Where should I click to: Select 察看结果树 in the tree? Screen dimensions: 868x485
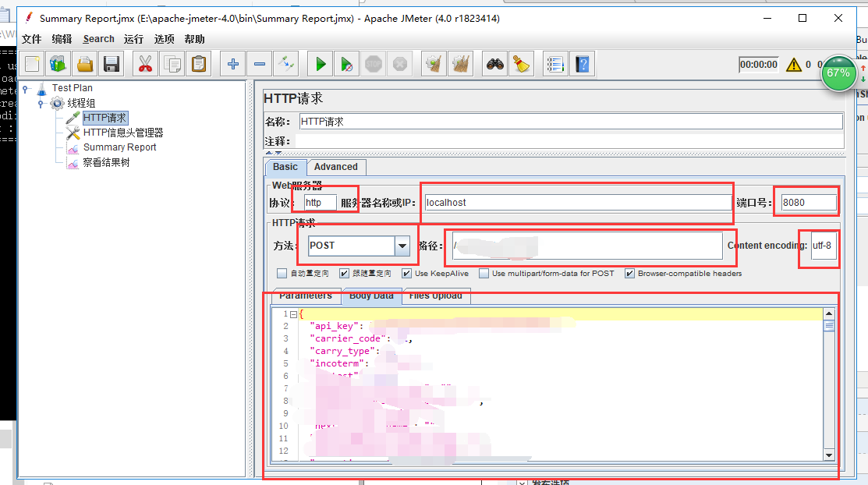pyautogui.click(x=106, y=162)
